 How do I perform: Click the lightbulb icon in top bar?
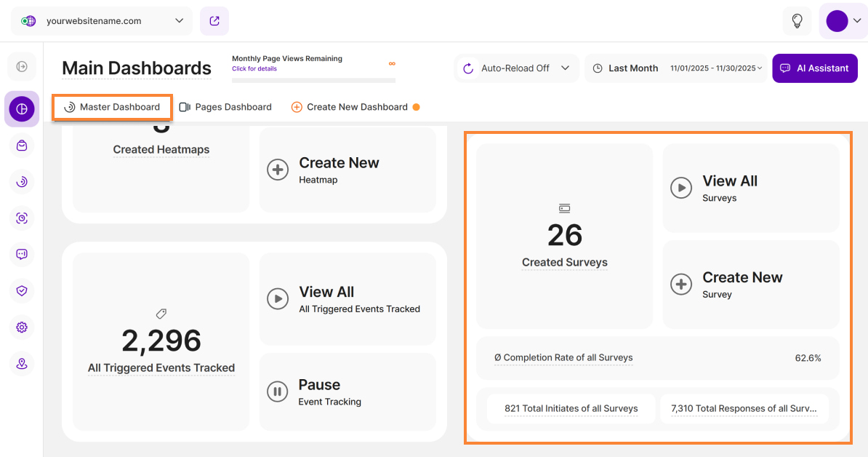797,21
